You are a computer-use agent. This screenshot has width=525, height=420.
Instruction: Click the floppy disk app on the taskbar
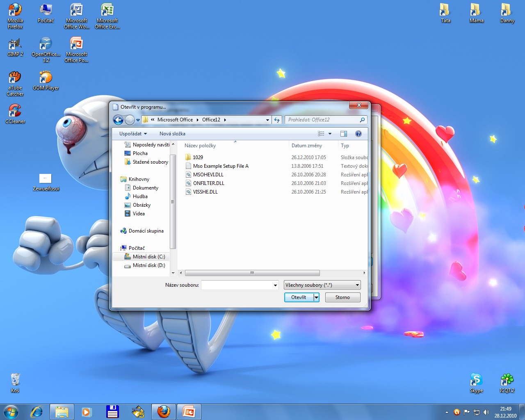pos(112,411)
